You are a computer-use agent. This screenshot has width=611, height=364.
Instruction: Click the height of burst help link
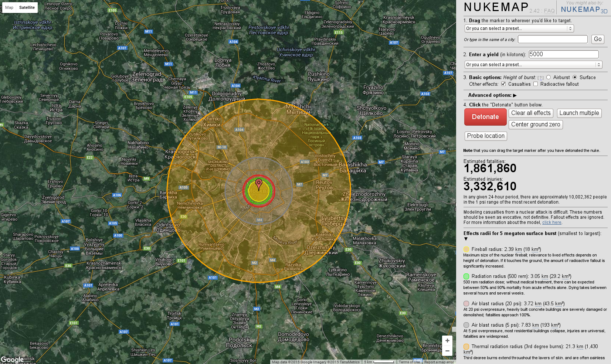pos(540,78)
